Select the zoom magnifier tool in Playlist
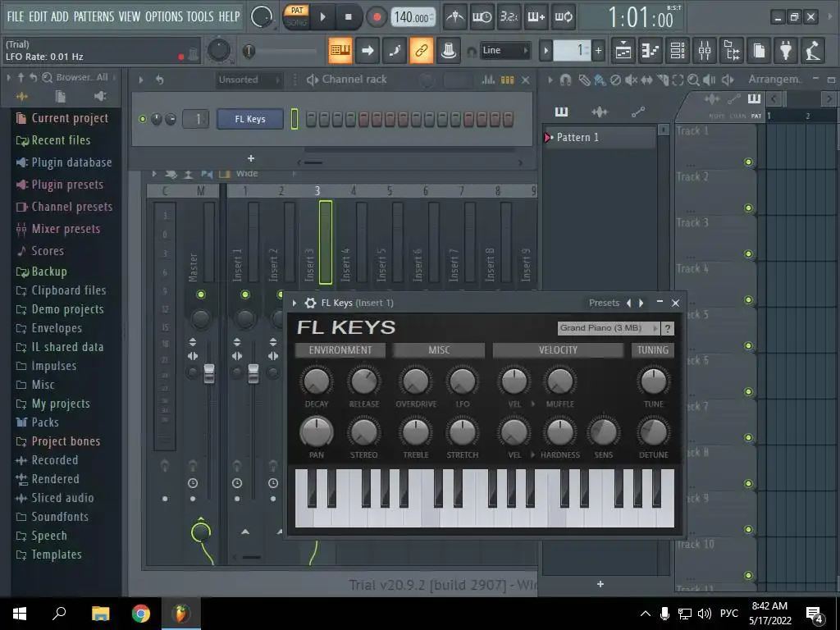Viewport: 840px width, 630px height. pos(693,80)
